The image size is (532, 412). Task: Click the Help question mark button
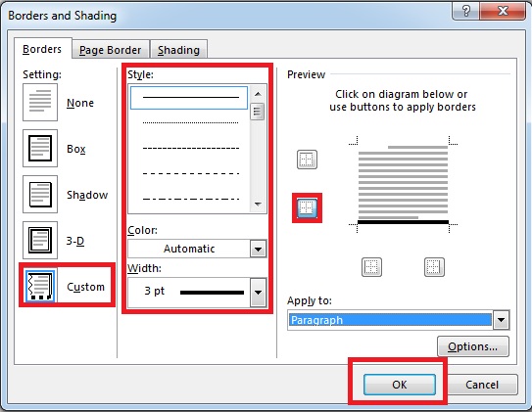click(465, 11)
